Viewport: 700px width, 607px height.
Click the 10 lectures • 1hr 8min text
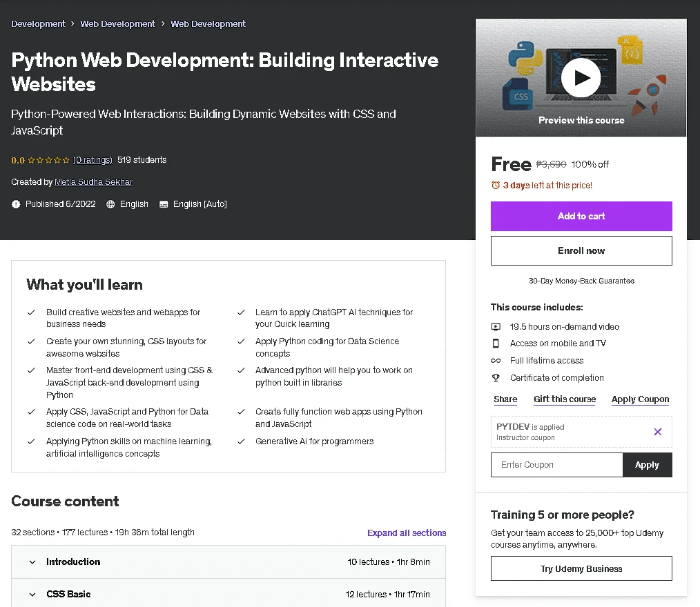pos(389,562)
